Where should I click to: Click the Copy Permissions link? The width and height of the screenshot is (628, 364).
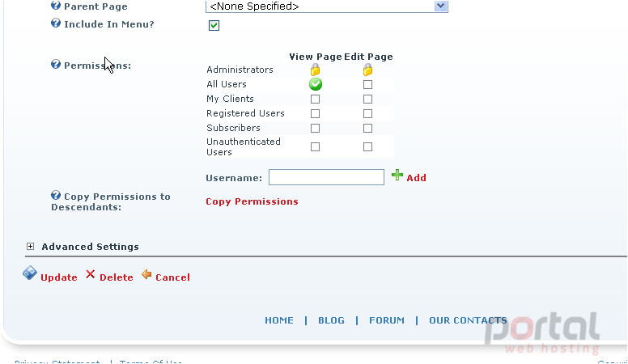252,201
